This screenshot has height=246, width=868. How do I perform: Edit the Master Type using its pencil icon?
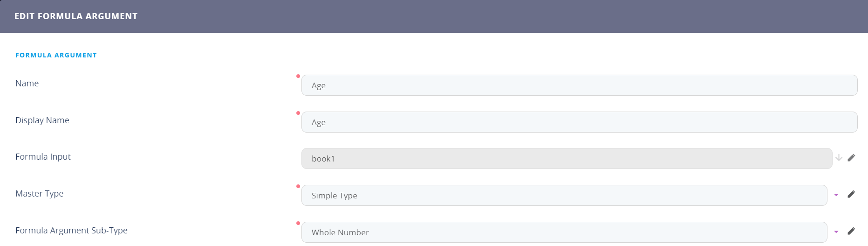[x=851, y=194]
